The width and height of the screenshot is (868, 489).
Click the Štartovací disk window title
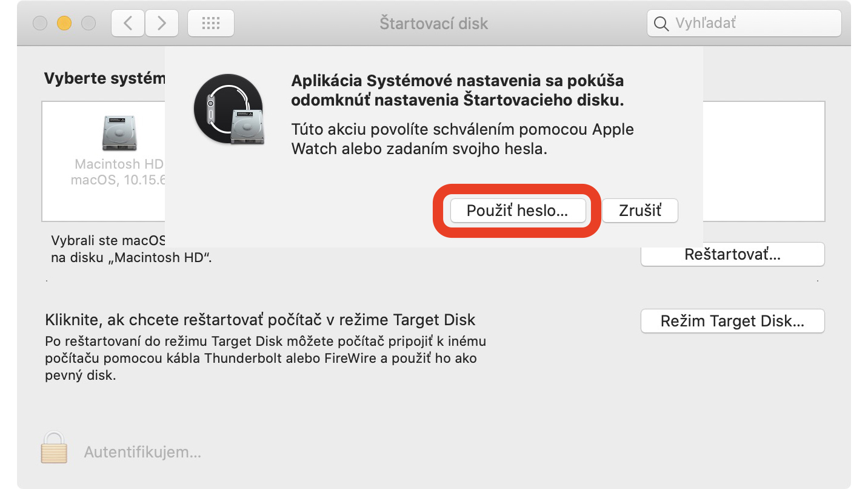(433, 24)
